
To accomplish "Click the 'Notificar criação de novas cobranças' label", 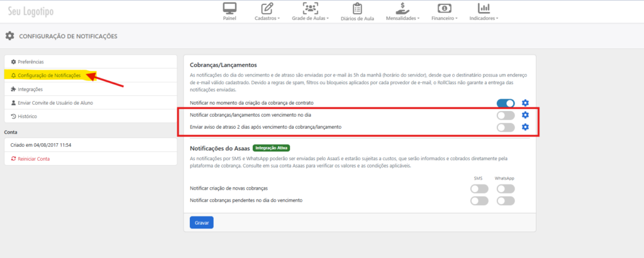I will (x=229, y=188).
